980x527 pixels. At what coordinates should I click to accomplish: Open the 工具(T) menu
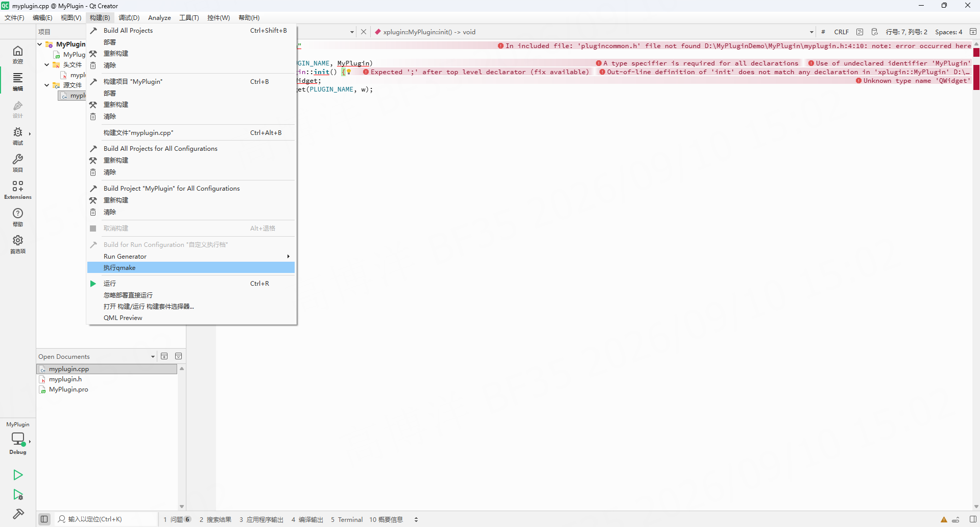tap(189, 18)
